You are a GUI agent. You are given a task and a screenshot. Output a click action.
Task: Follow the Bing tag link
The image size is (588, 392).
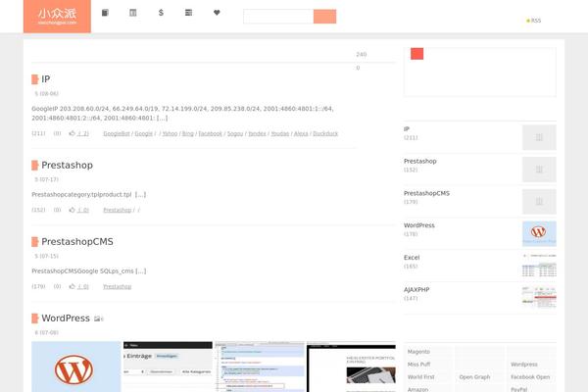click(188, 133)
